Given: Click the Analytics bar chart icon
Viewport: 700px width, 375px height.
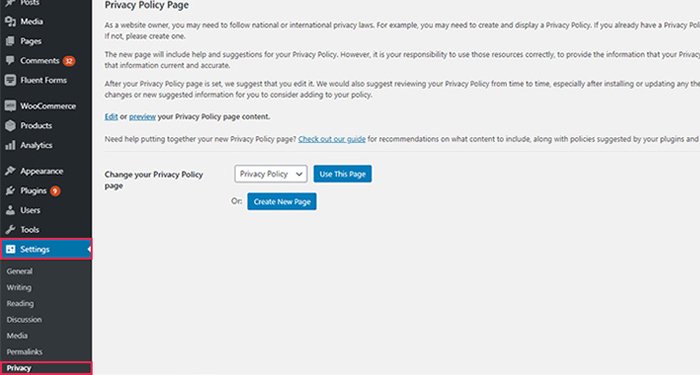Looking at the screenshot, I should point(10,145).
